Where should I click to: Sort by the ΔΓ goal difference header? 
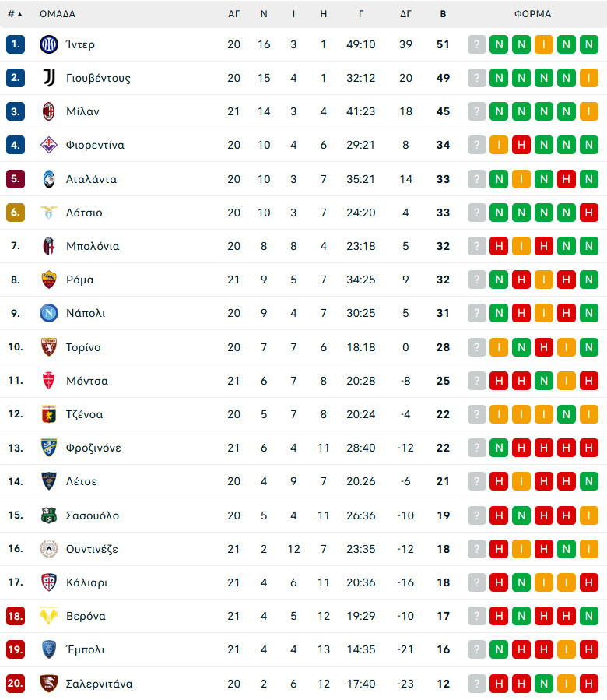(405, 14)
